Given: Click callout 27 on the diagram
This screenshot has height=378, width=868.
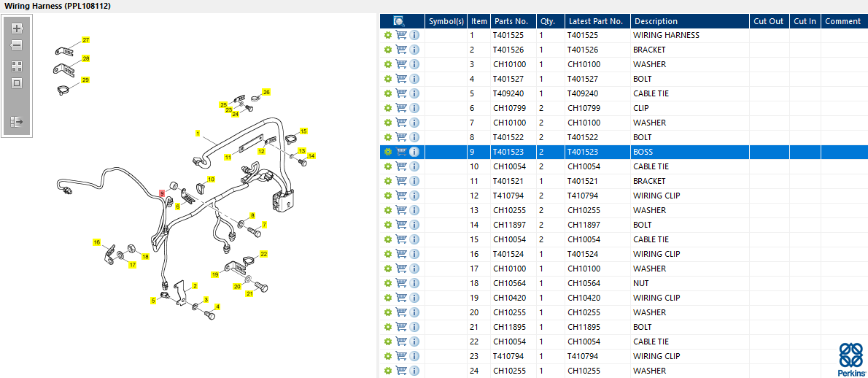Looking at the screenshot, I should (x=86, y=40).
